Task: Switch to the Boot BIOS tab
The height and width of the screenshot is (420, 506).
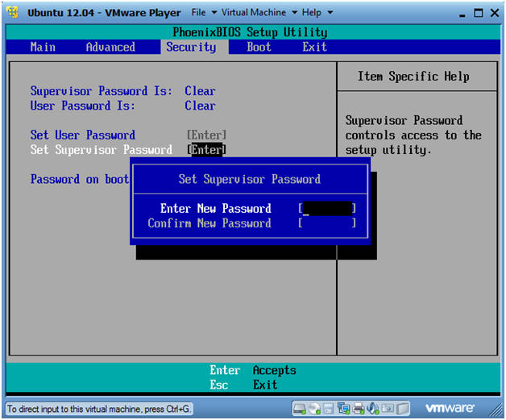Action: point(259,47)
